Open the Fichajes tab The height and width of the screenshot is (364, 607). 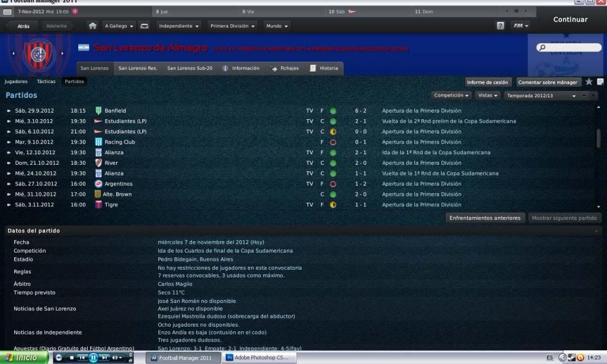pos(285,69)
